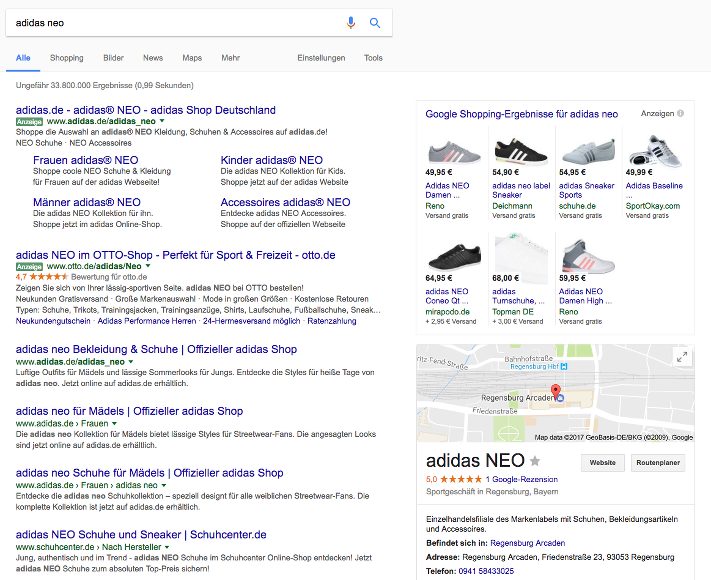The width and height of the screenshot is (711, 580).
Task: Open adidas NEO Coneo Qt product link
Action: pyautogui.click(x=447, y=296)
